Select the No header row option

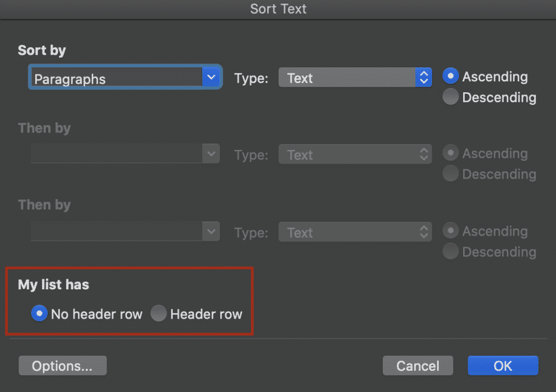coord(39,313)
